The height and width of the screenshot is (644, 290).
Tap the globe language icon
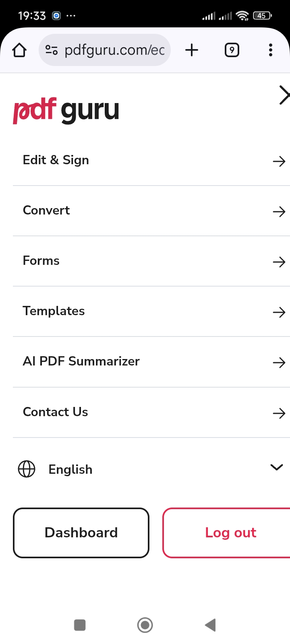(x=27, y=469)
